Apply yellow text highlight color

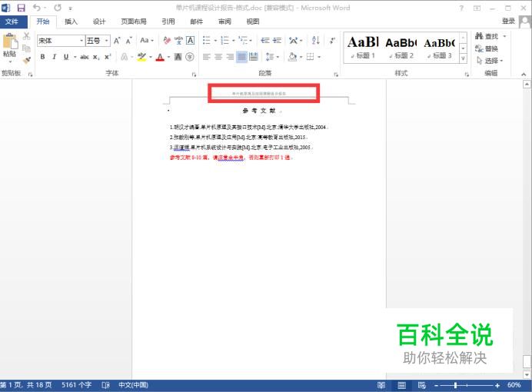click(x=141, y=57)
